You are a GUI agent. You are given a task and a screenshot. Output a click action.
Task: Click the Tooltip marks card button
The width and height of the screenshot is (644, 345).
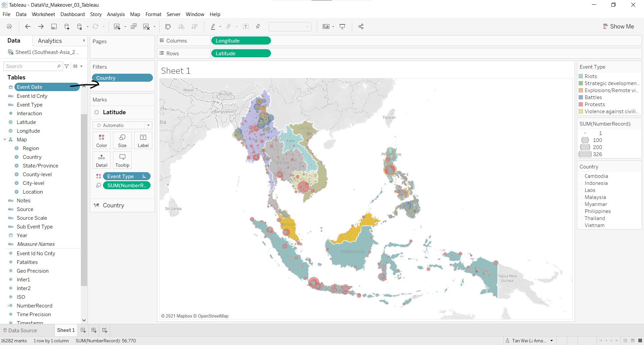coord(122,160)
